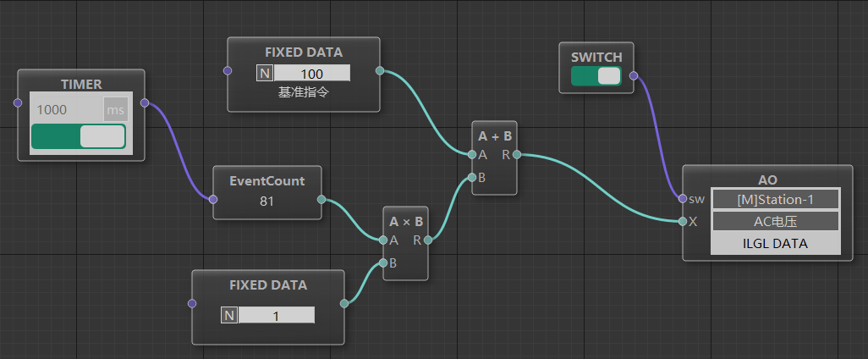
Task: Click the 基准指令 label under FIXED DATA
Action: tap(304, 92)
